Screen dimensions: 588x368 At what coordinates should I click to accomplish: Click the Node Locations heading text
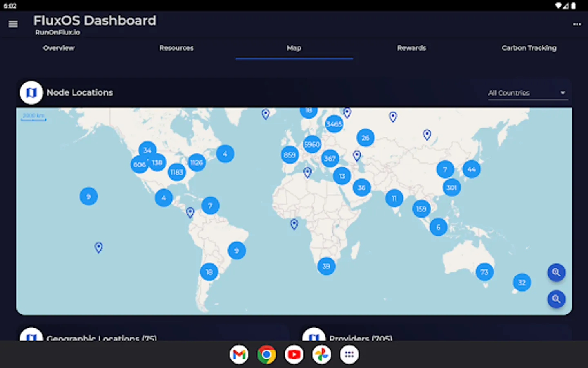(x=80, y=93)
